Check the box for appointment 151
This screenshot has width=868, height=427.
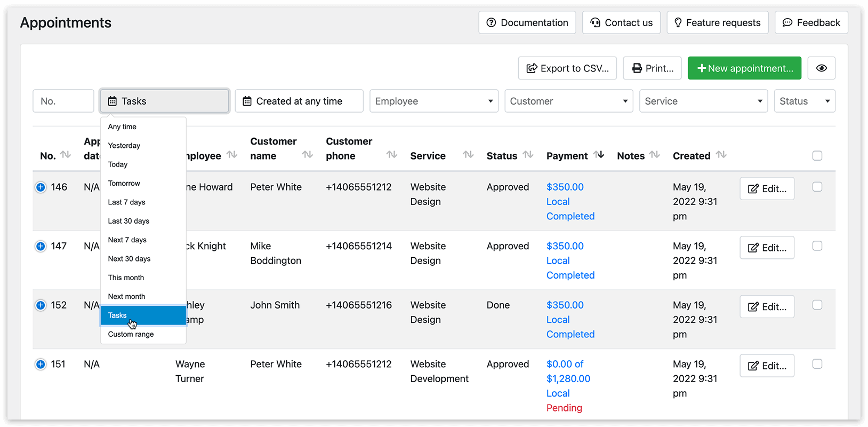pyautogui.click(x=817, y=364)
